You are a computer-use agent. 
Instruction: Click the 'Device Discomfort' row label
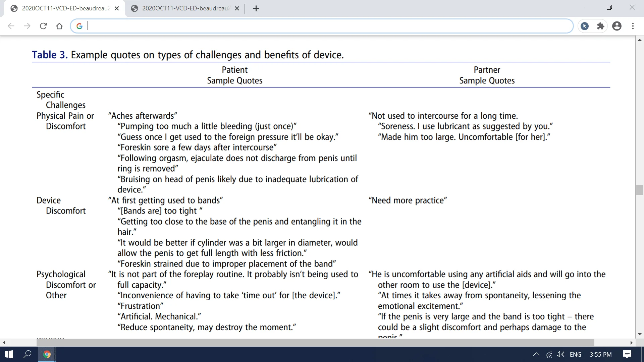point(61,205)
